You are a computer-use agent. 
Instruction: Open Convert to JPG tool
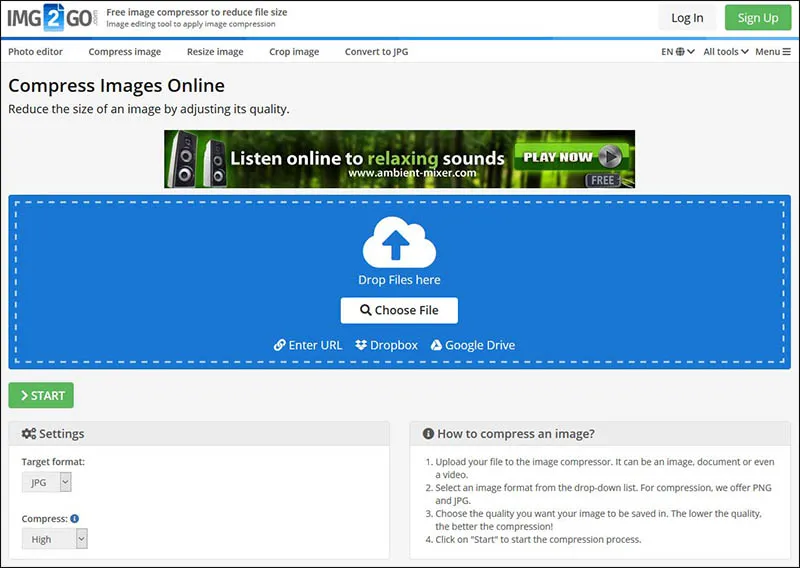point(376,52)
